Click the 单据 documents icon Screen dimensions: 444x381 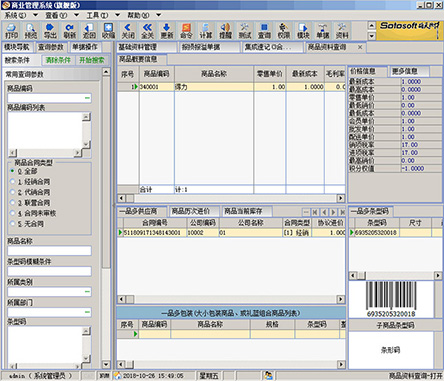[x=323, y=31]
